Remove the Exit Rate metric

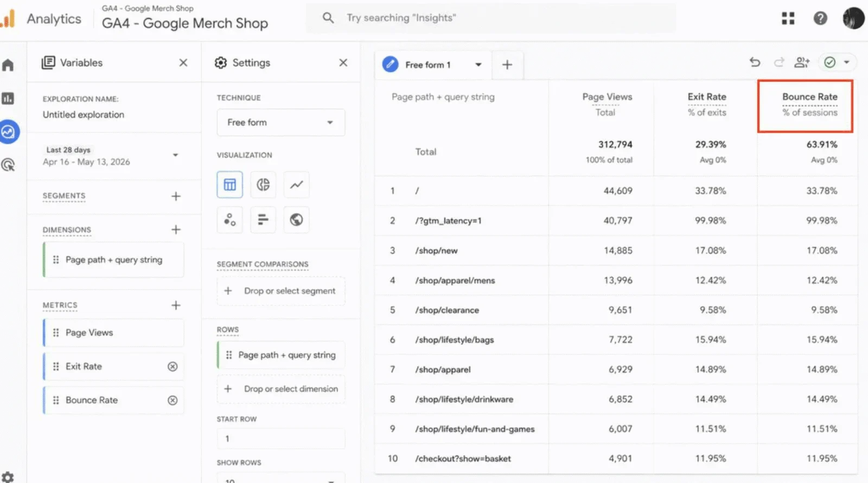(x=173, y=367)
